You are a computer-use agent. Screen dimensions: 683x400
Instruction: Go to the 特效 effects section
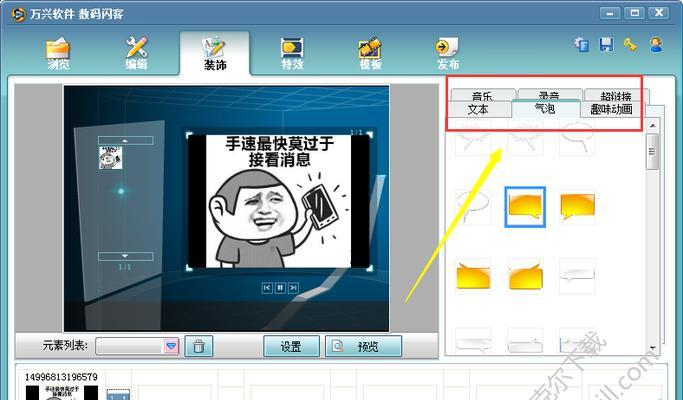292,54
